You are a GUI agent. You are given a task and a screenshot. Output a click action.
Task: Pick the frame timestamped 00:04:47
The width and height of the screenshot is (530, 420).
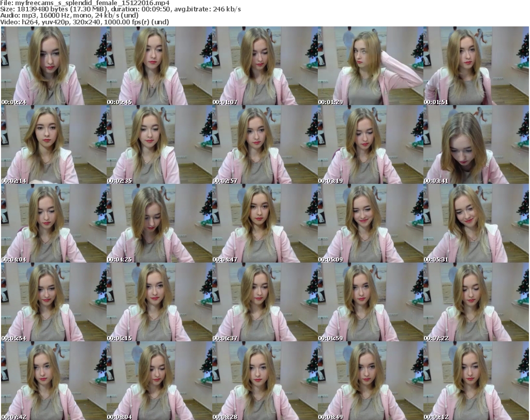tap(264, 223)
